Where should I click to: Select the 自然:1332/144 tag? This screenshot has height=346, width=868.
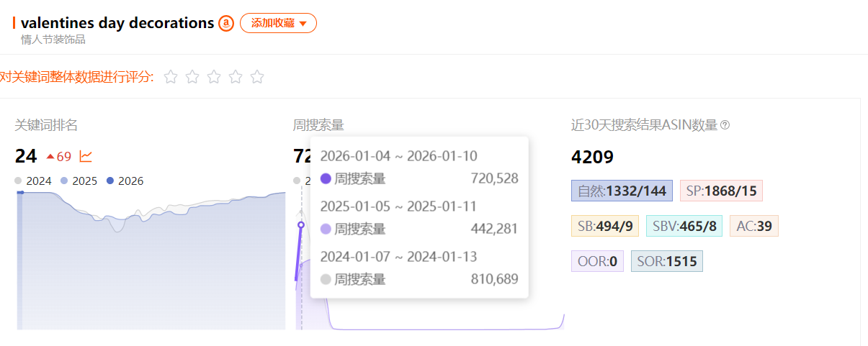[x=622, y=191]
